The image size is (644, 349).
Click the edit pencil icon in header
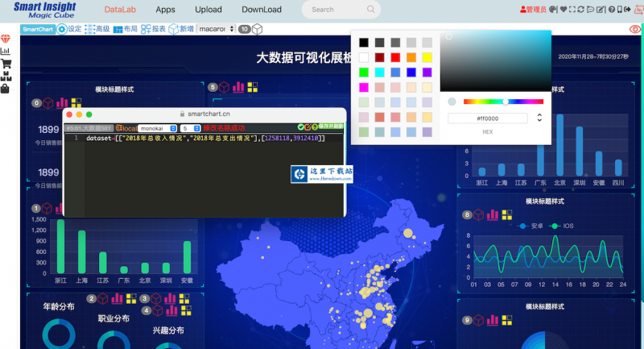coord(601,10)
